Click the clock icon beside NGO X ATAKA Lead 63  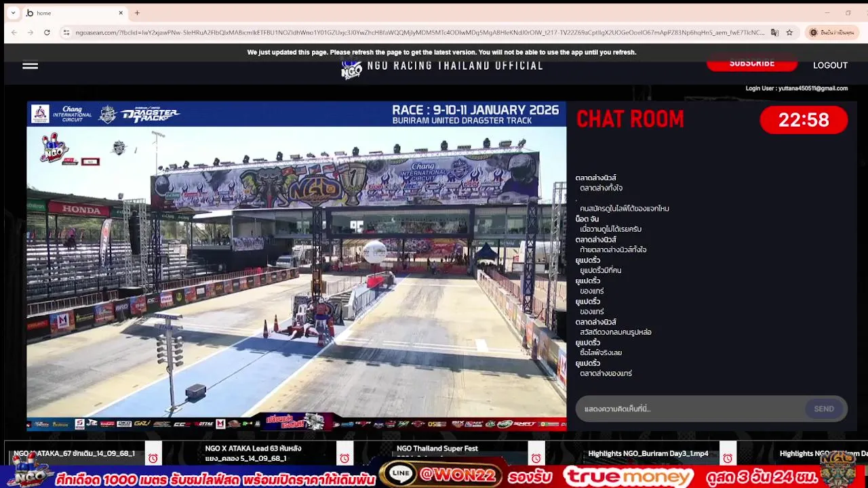[x=344, y=458]
